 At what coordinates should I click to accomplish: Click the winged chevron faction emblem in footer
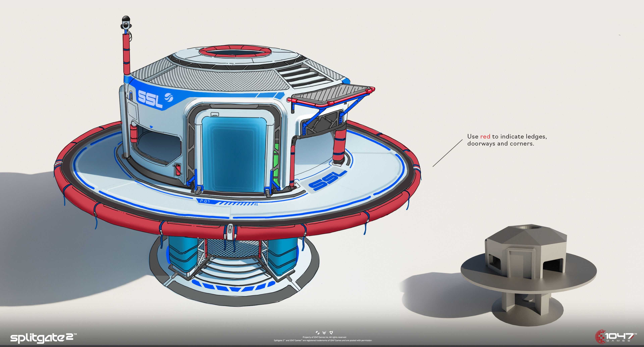pos(324,333)
